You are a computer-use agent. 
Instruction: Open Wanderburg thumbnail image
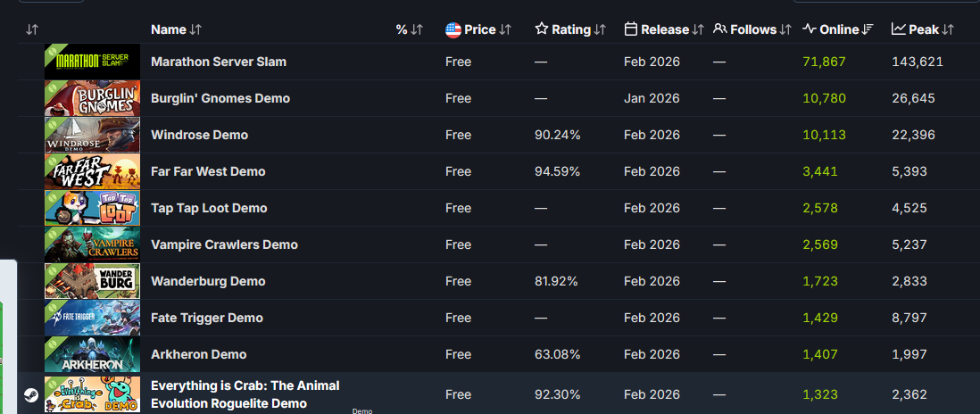pyautogui.click(x=93, y=281)
